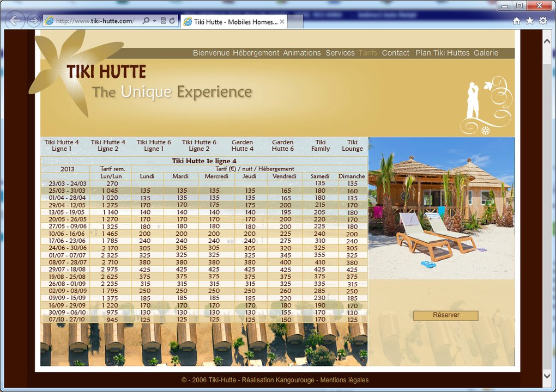Screen dimensions: 556x392
Task: Click the scrollbar up arrow
Action: [547, 41]
